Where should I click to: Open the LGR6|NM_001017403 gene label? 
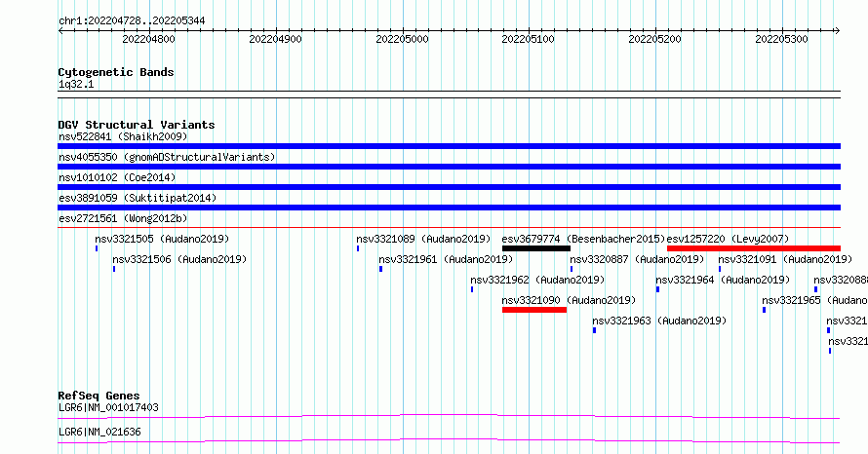click(108, 407)
